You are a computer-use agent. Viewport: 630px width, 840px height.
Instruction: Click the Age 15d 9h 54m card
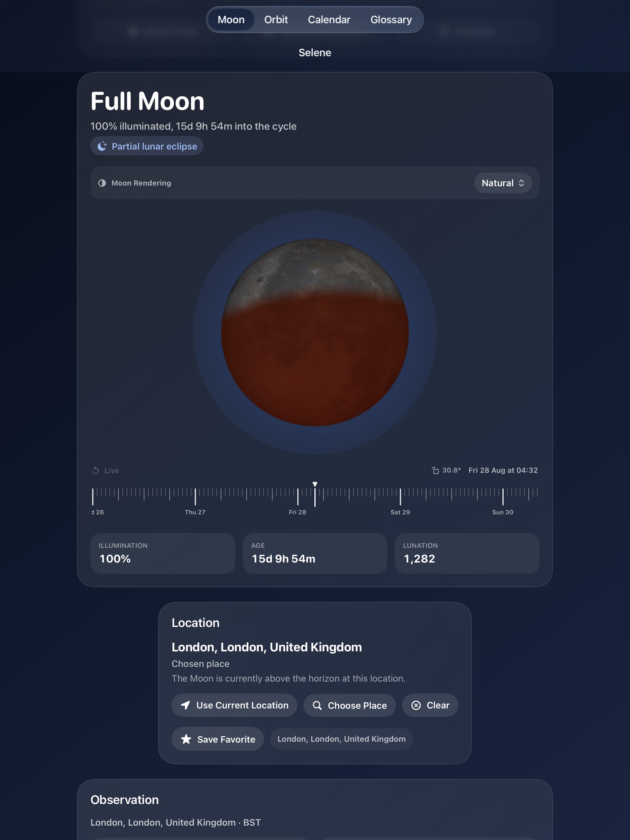[315, 553]
